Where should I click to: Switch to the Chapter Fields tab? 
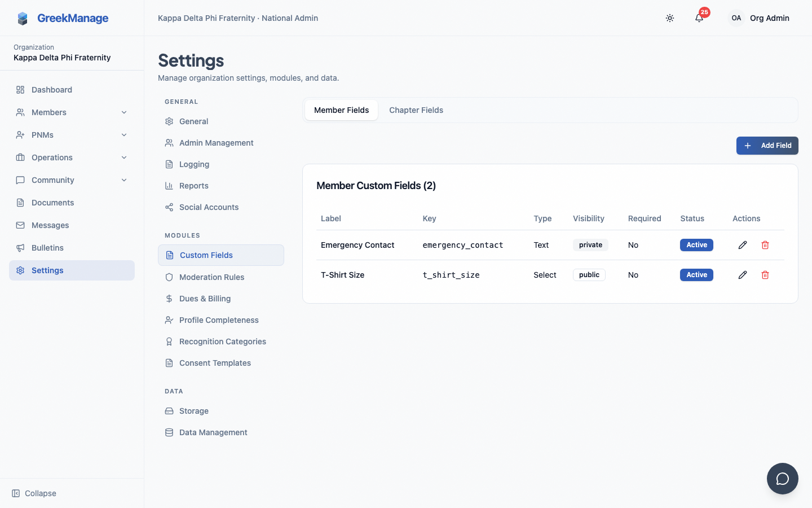click(x=416, y=110)
